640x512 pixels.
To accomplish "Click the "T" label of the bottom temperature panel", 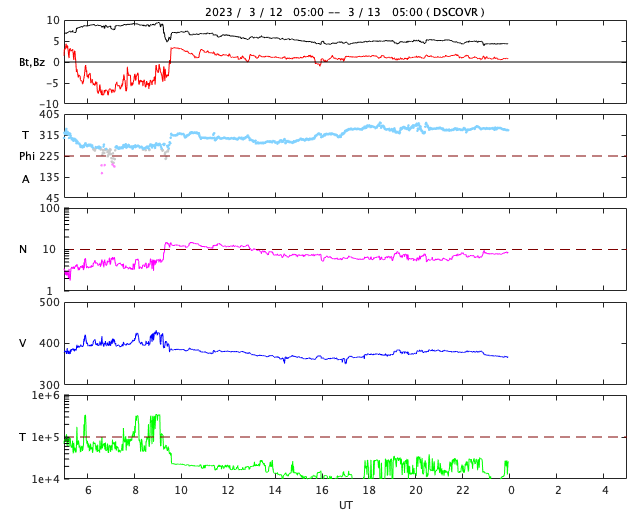I will point(23,437).
